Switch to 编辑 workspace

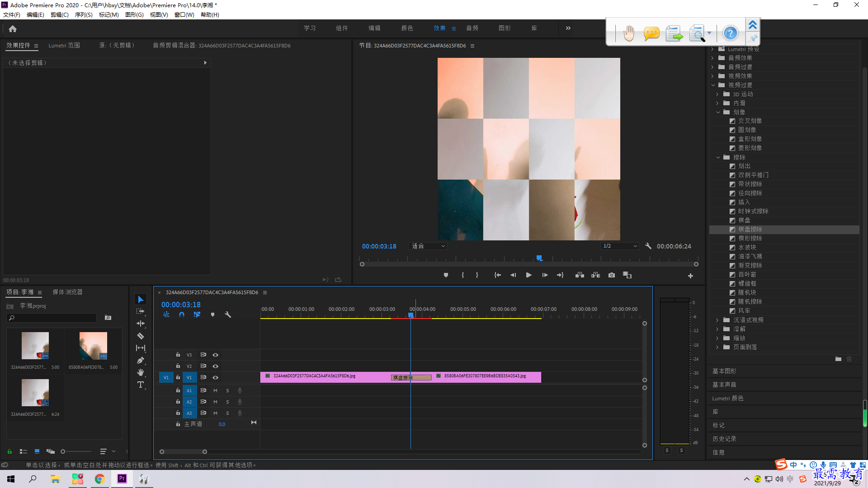(x=374, y=28)
